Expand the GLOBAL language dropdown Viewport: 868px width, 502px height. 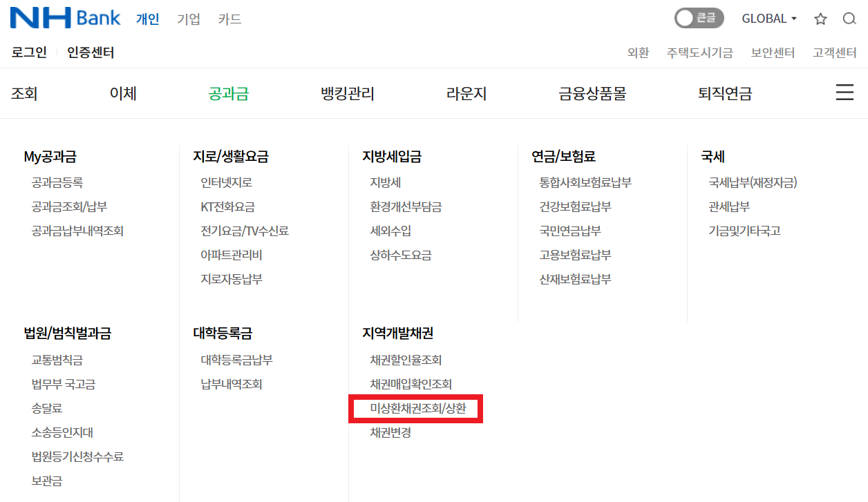click(768, 19)
